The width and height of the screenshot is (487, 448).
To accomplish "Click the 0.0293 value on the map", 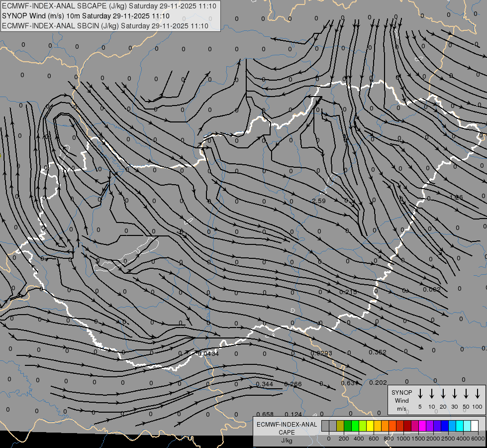I will (321, 353).
